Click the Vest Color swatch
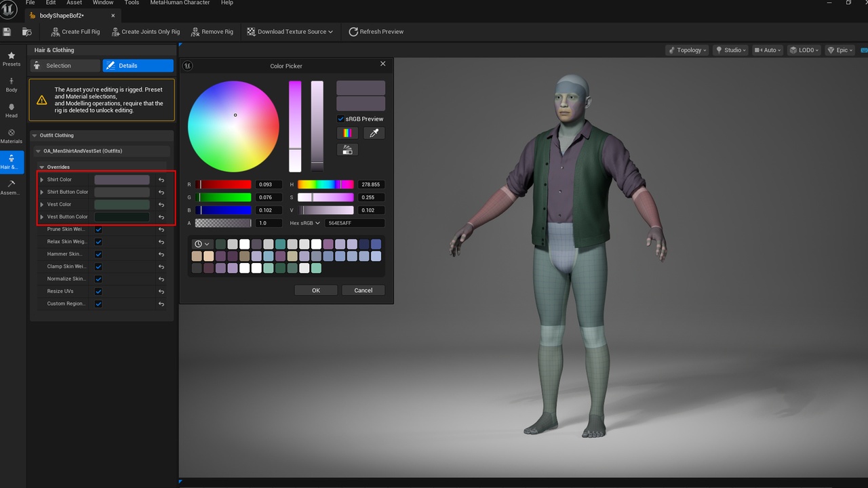868x488 pixels. point(122,205)
